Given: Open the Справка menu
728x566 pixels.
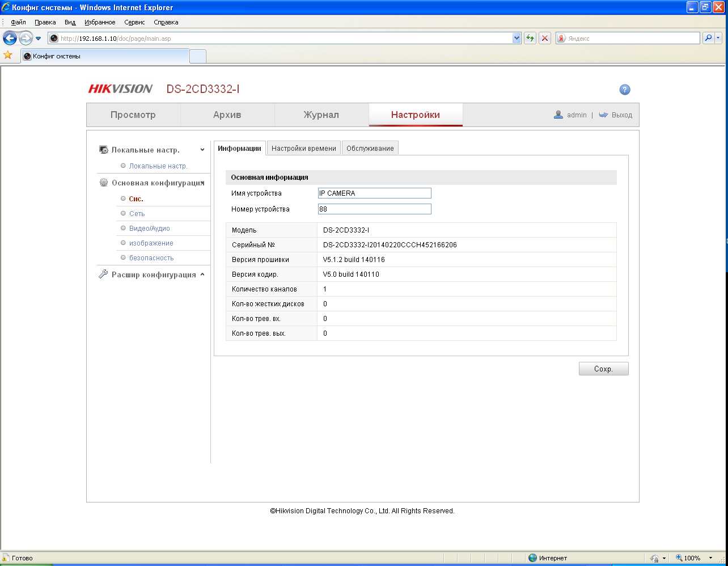Looking at the screenshot, I should click(x=166, y=22).
